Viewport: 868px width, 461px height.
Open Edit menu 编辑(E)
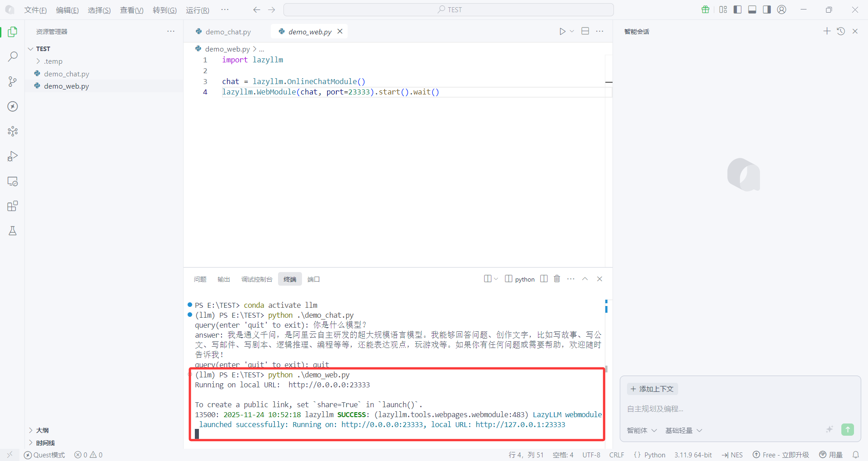coord(67,10)
